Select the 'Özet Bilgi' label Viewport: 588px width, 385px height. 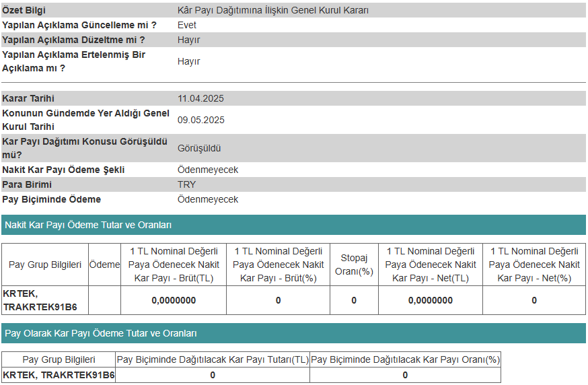click(x=24, y=10)
